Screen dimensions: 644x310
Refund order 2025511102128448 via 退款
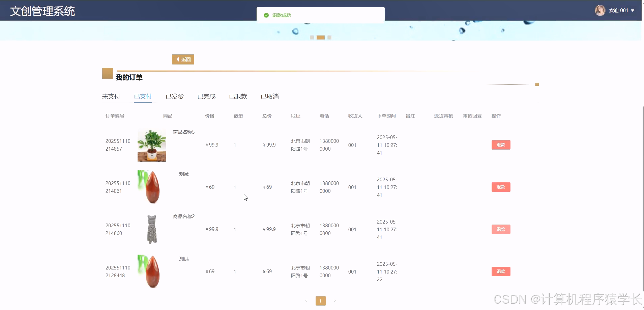point(501,272)
